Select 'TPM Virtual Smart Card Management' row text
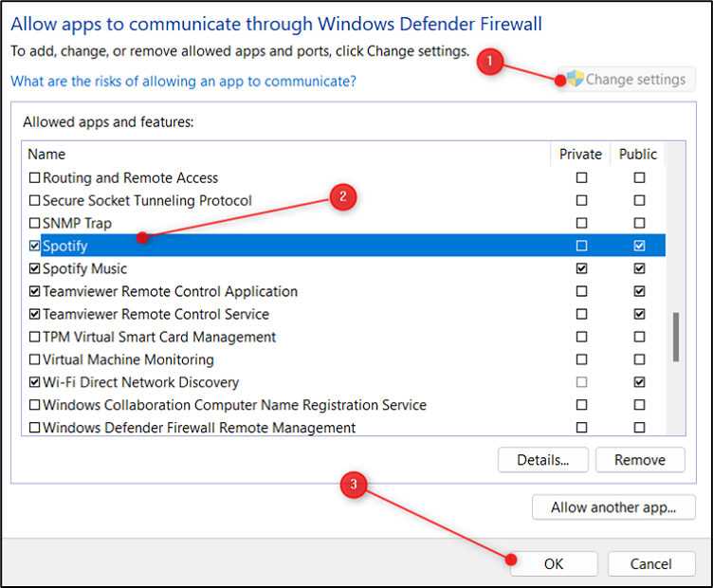 (159, 337)
